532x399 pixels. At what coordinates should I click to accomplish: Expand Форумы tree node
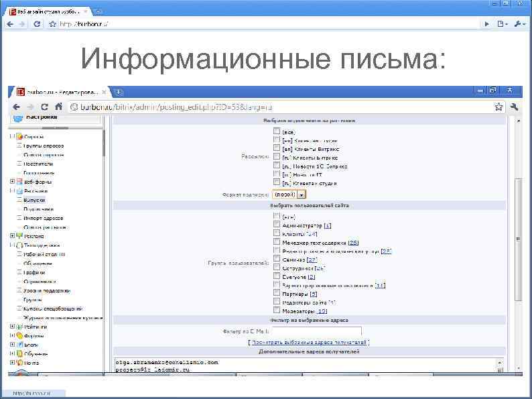click(x=12, y=336)
